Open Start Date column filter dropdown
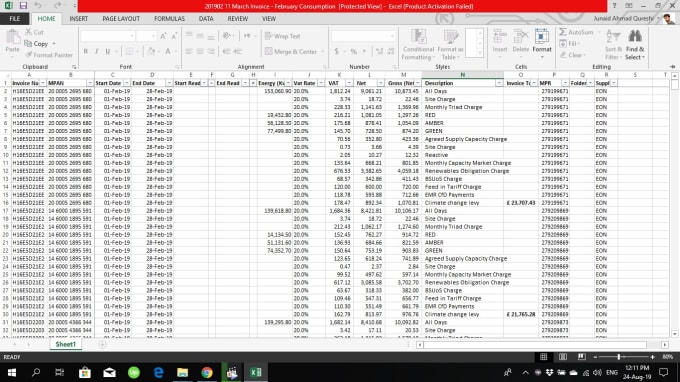The image size is (680, 382). (x=127, y=83)
